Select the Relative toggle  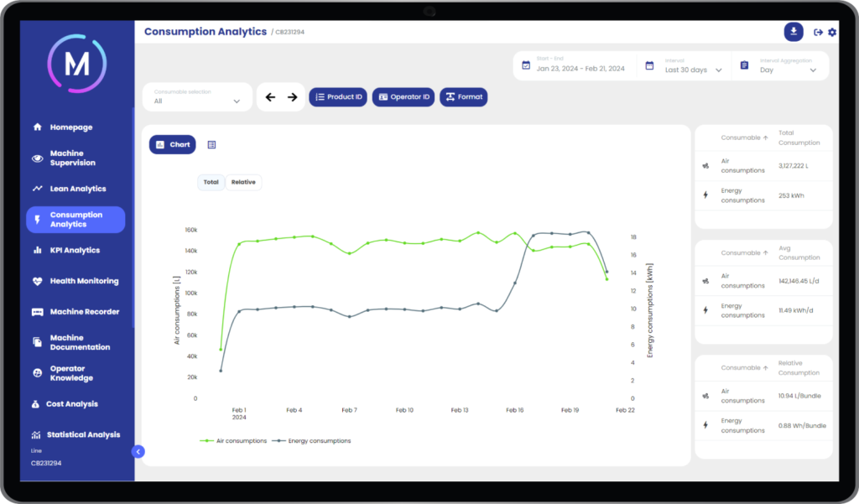243,182
